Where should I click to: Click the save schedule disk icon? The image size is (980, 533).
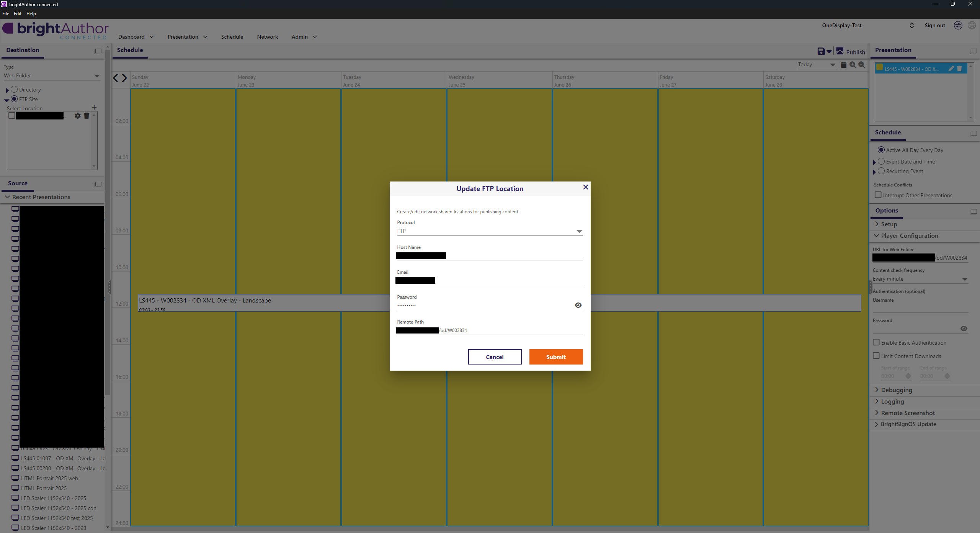click(x=821, y=51)
